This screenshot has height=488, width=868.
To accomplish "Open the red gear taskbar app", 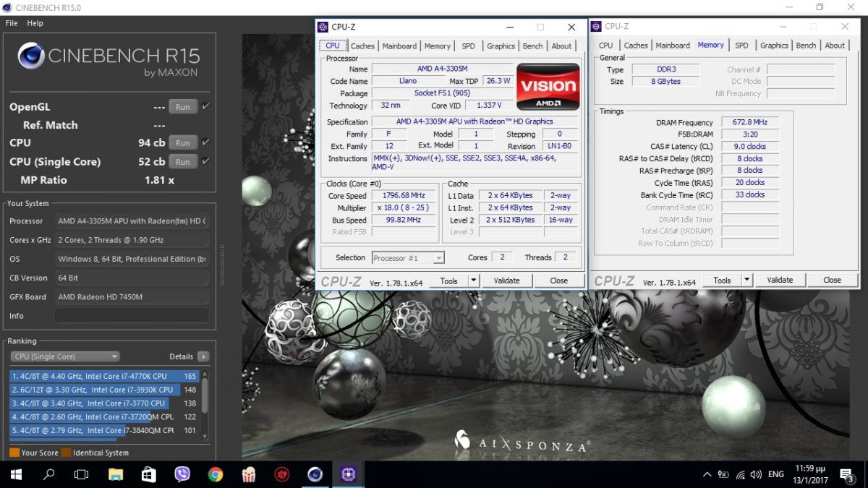I will click(282, 475).
